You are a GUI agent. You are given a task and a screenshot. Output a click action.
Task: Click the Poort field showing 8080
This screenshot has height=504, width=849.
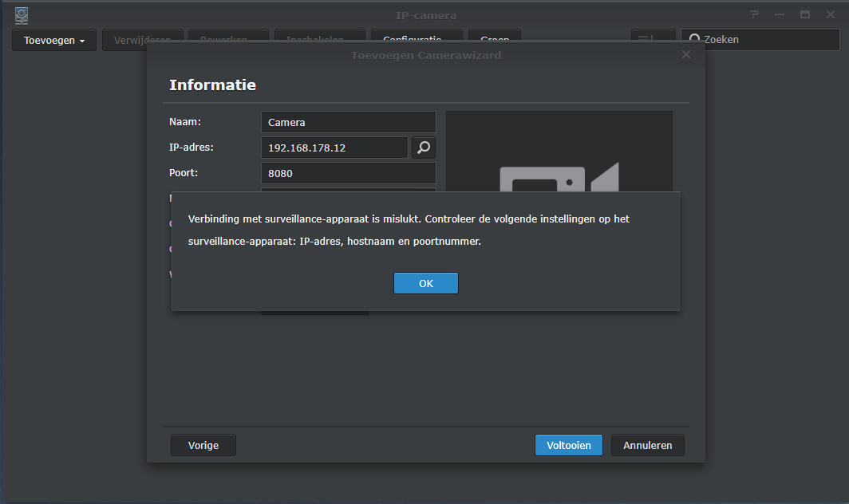coord(348,173)
